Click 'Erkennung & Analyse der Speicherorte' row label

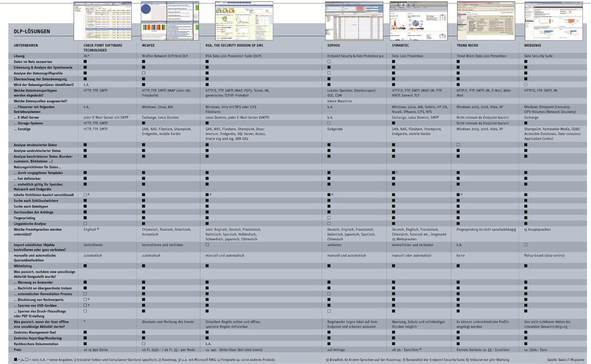click(42, 67)
